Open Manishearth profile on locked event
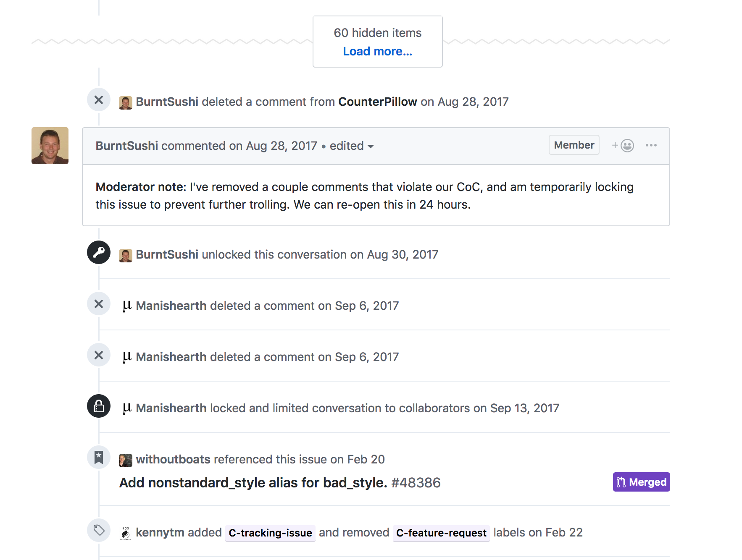 point(171,408)
